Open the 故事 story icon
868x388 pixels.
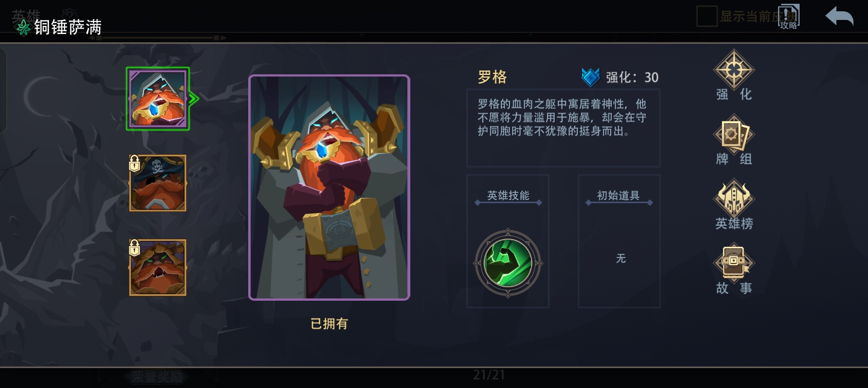click(734, 262)
